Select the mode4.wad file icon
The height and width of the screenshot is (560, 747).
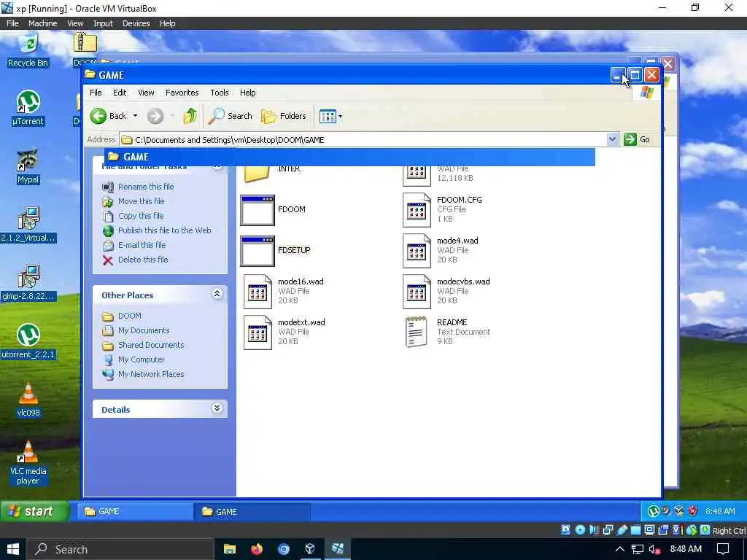(x=417, y=251)
